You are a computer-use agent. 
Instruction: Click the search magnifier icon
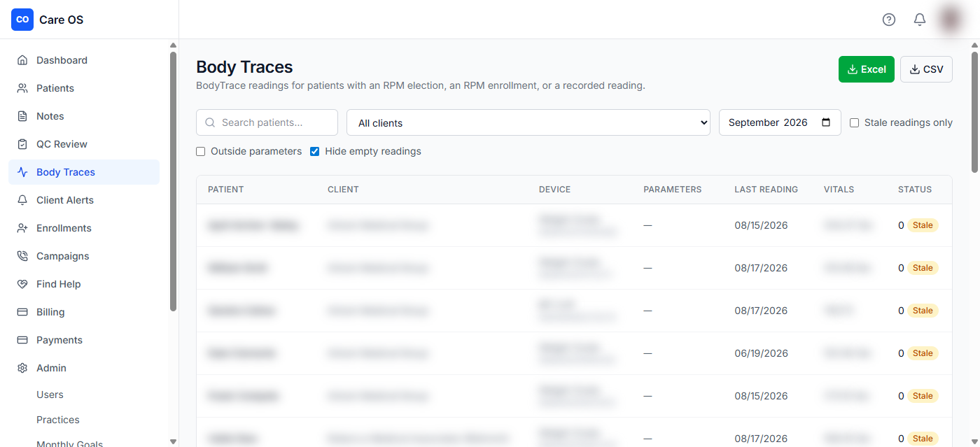[x=210, y=122]
